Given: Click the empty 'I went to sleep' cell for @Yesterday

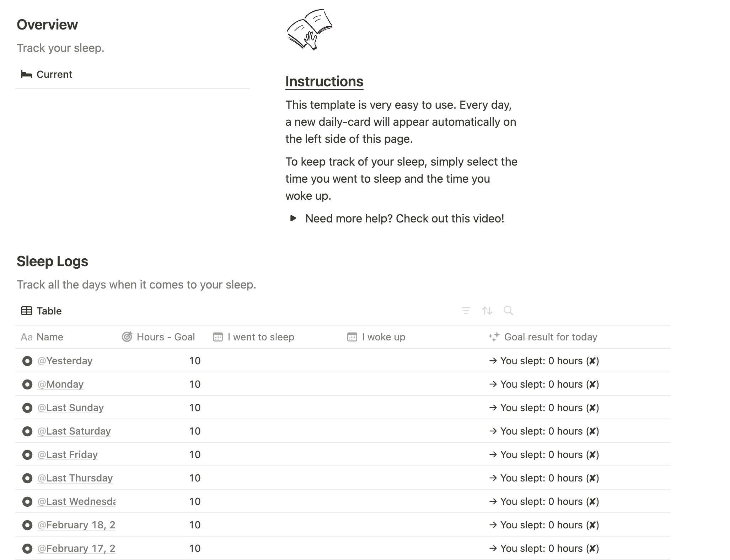Looking at the screenshot, I should pyautogui.click(x=276, y=361).
